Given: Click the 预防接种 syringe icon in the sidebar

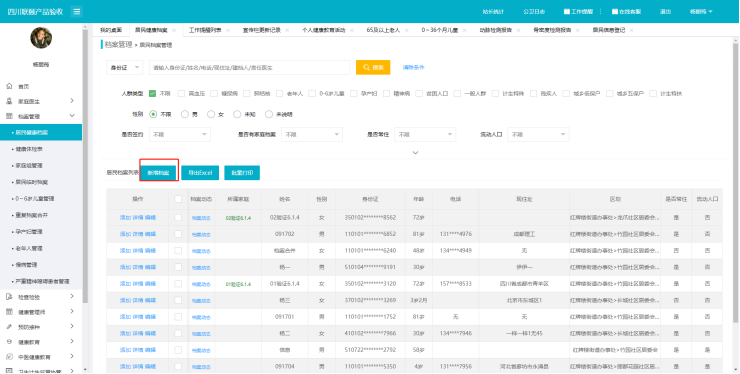Looking at the screenshot, I should (9, 327).
